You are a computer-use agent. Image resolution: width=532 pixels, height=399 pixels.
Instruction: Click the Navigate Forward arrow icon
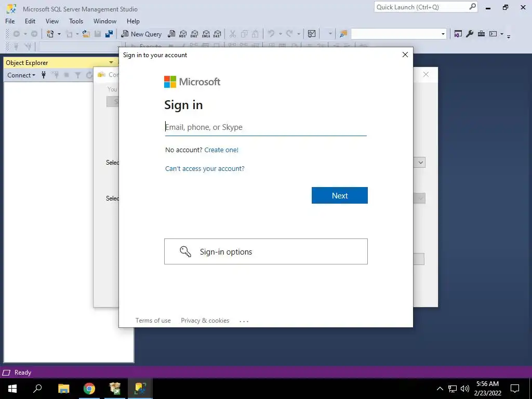34,34
